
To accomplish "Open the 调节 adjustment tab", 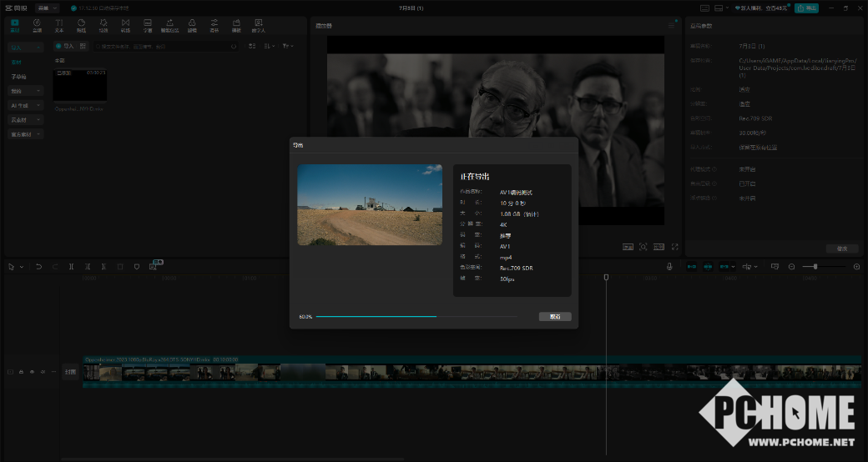I will pyautogui.click(x=214, y=26).
